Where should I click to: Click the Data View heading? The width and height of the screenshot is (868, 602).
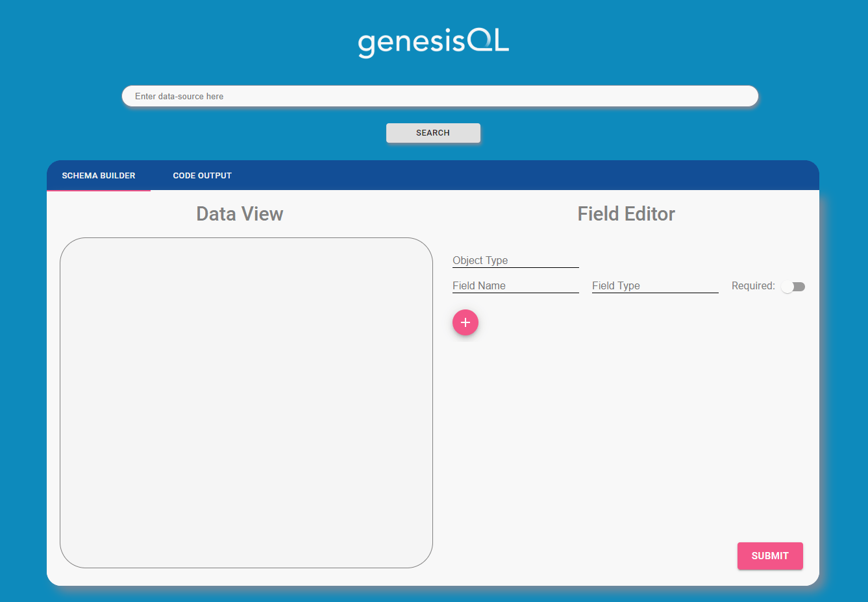tap(240, 214)
